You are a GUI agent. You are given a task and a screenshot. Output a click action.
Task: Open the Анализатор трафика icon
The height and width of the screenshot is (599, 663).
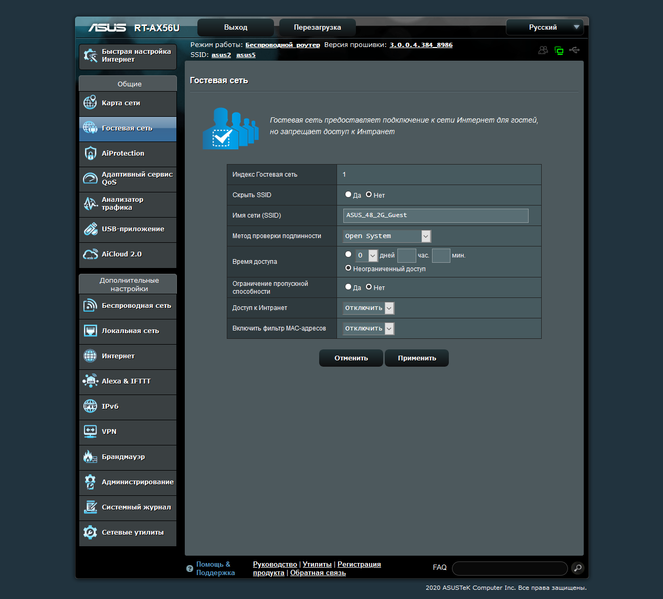90,203
